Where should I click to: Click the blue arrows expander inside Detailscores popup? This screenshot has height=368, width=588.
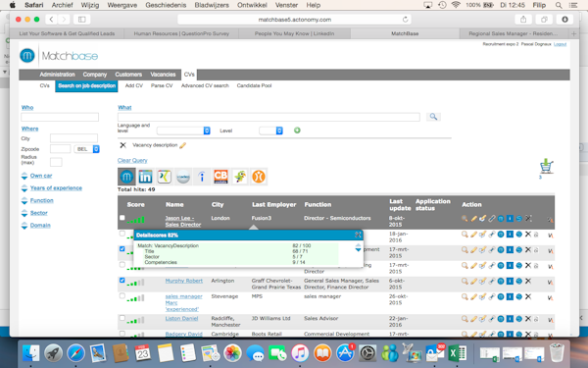coord(358,247)
